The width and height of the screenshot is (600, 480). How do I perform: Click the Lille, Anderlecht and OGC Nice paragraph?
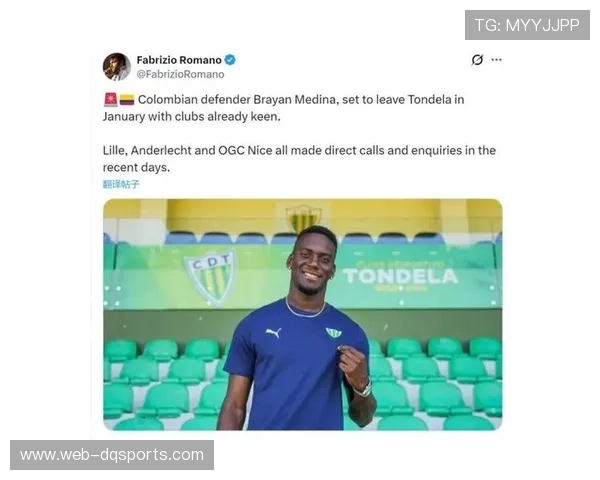(299, 158)
